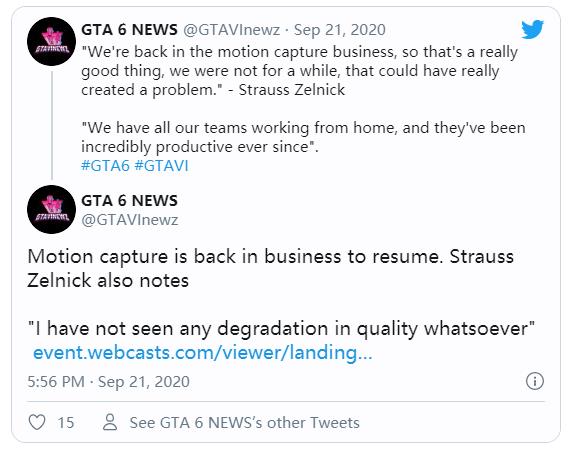Click See GTA 6 NEWS's other Tweets

(x=245, y=422)
